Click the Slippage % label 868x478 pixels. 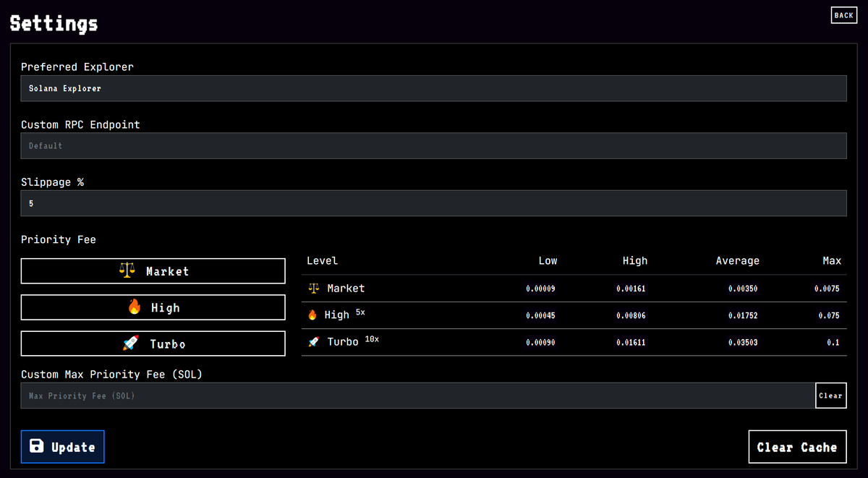pos(52,182)
